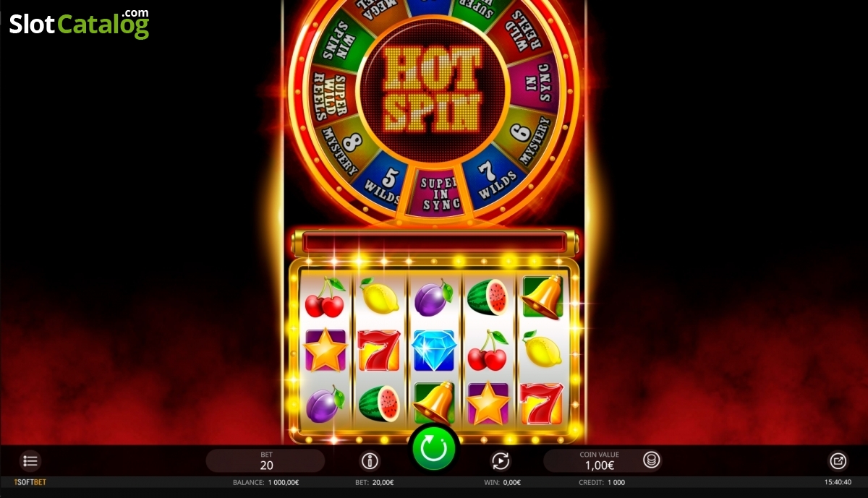Click the watermelon on the fourth reel

click(487, 297)
